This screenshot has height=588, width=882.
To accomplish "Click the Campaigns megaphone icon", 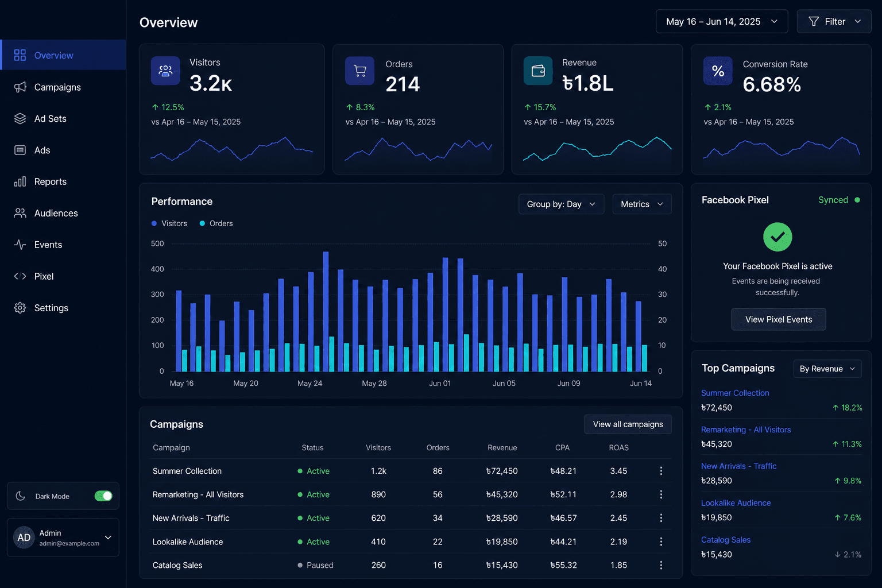I will 20,87.
